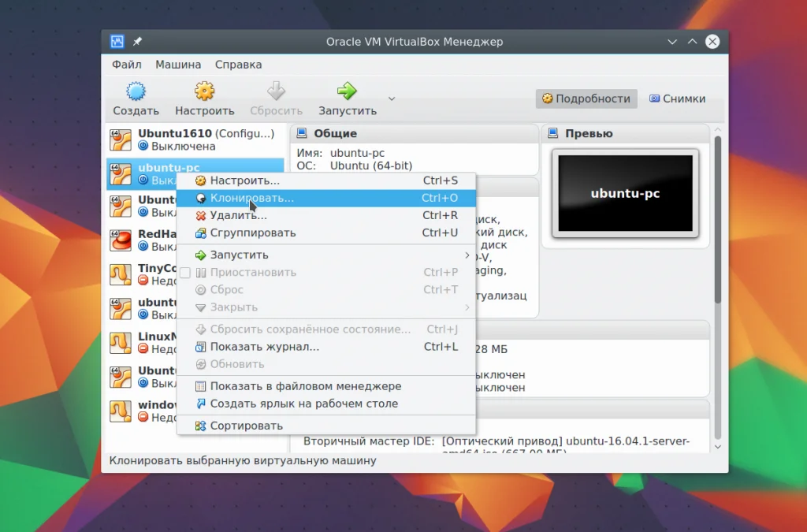The width and height of the screenshot is (807, 532).
Task: Toggle the Снимки view button
Action: (677, 99)
